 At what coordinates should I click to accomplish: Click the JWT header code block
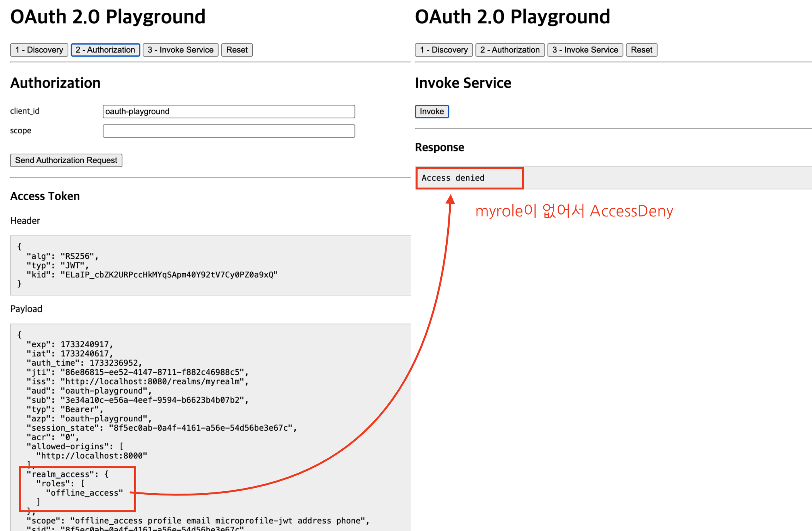210,265
